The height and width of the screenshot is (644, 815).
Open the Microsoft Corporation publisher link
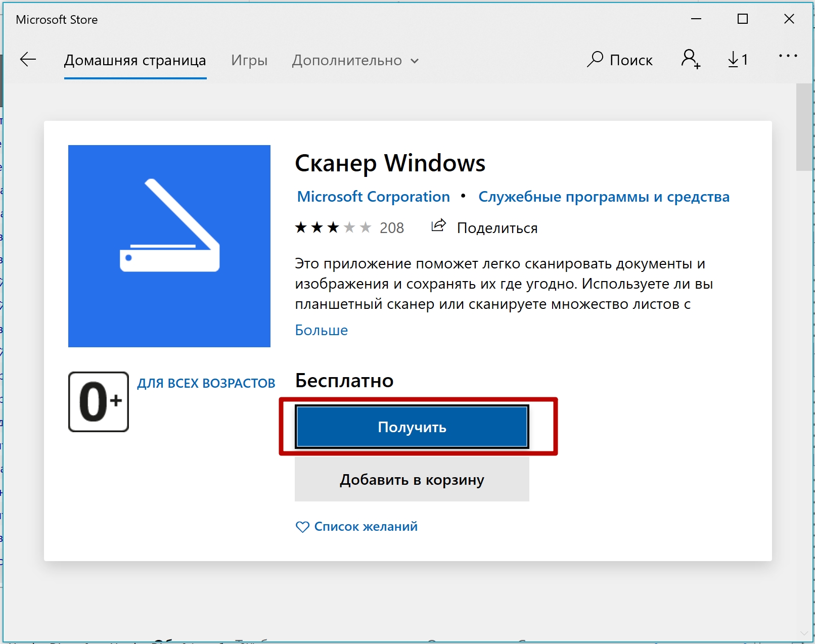tap(373, 197)
